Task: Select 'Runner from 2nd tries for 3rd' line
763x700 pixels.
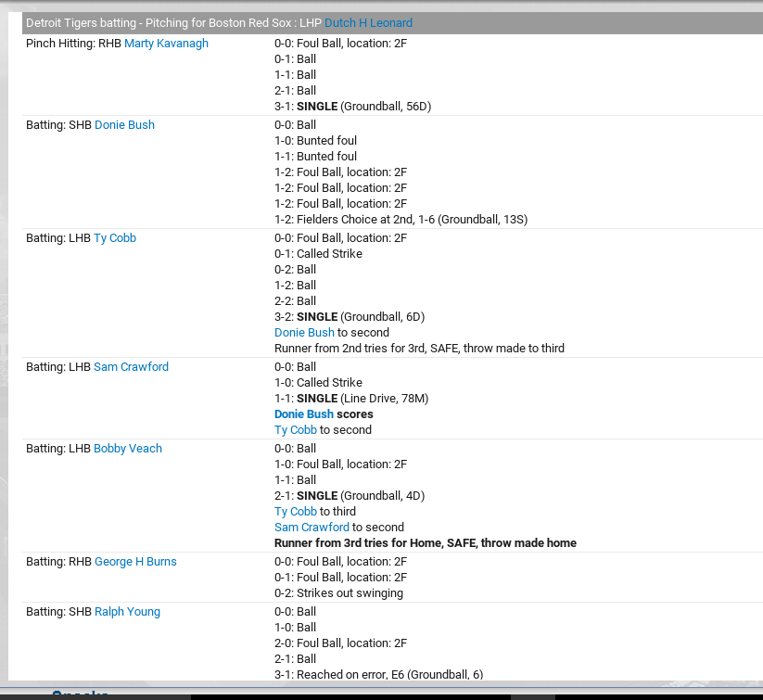Action: [419, 349]
